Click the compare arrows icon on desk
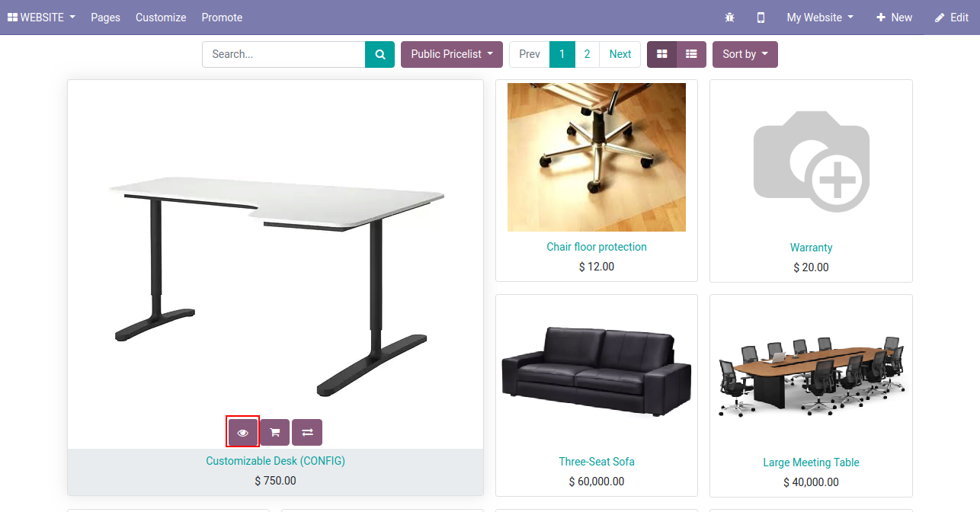 pos(307,432)
